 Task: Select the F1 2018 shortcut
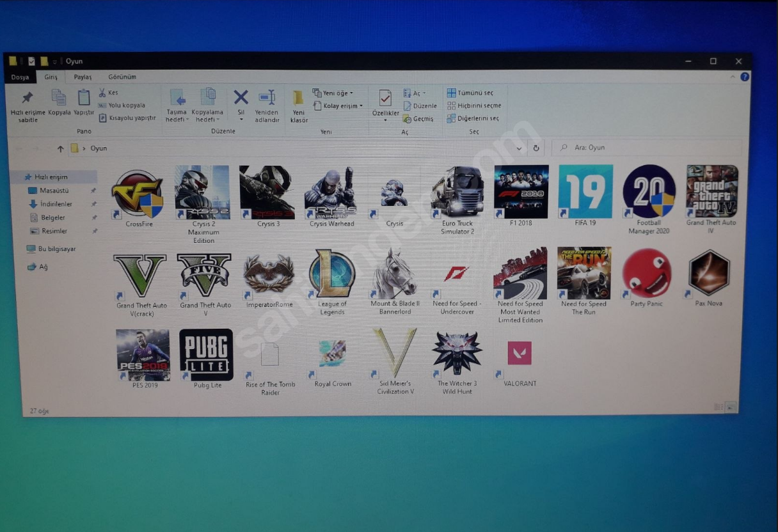(521, 195)
